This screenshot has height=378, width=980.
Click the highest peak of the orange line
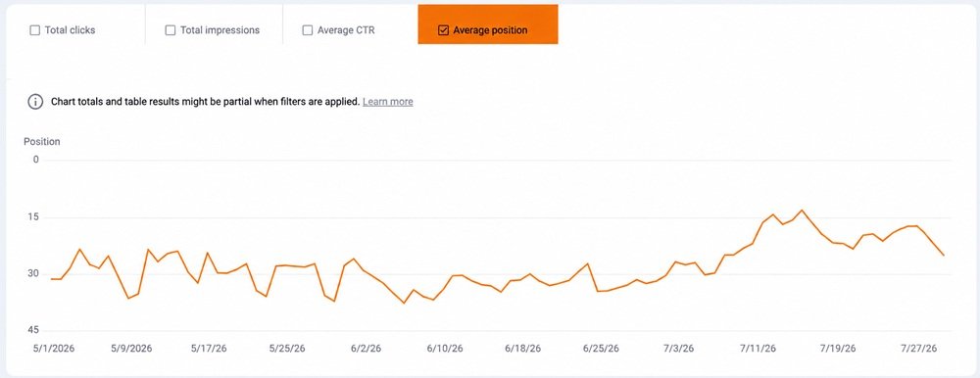point(803,211)
